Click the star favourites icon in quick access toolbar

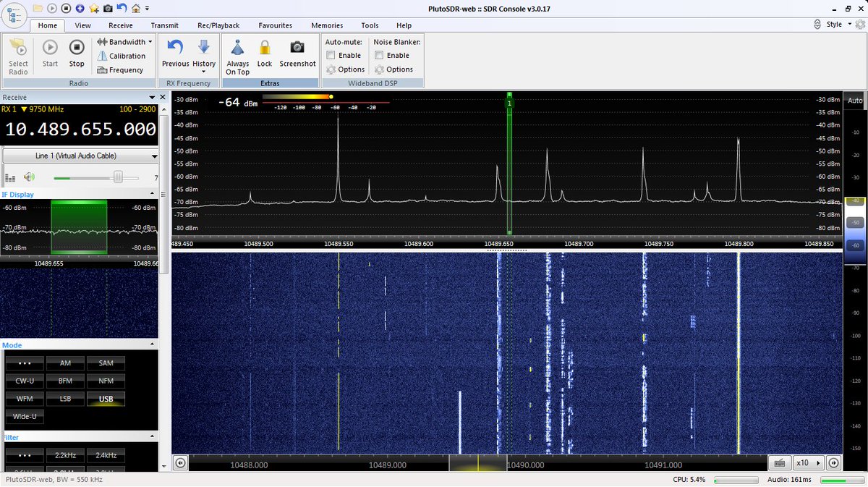94,8
